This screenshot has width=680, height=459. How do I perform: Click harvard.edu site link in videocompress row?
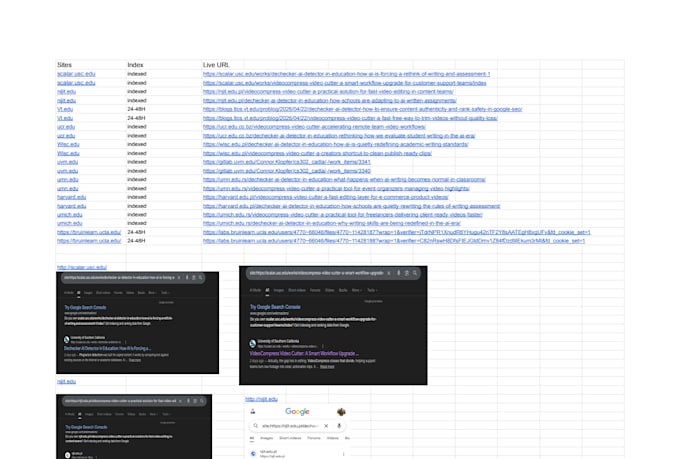tap(72, 197)
